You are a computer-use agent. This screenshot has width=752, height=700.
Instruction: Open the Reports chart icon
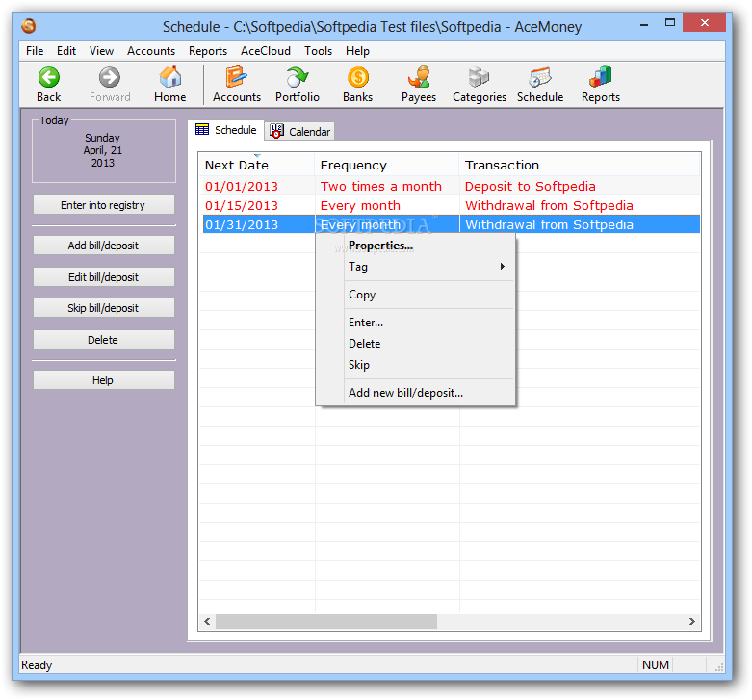click(601, 77)
